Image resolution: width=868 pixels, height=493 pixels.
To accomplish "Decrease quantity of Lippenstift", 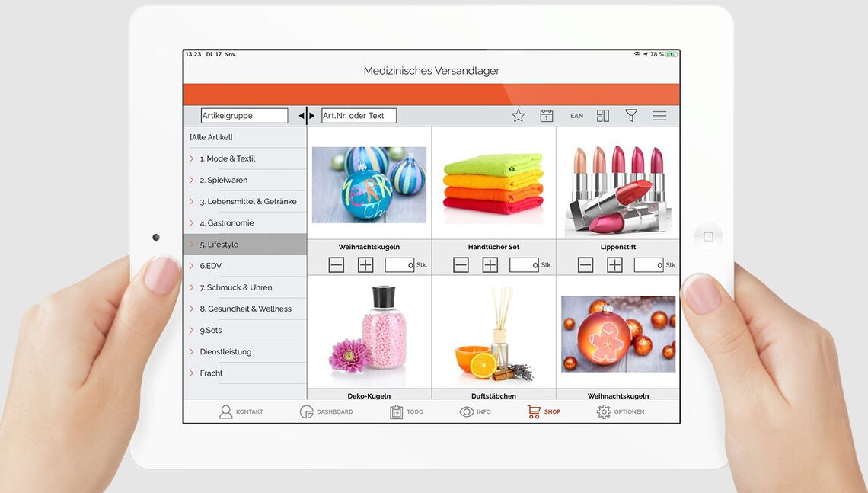I will (585, 265).
